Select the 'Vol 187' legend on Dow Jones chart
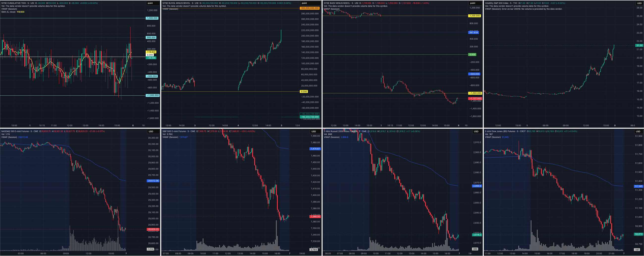This screenshot has width=644, height=256. point(489,134)
